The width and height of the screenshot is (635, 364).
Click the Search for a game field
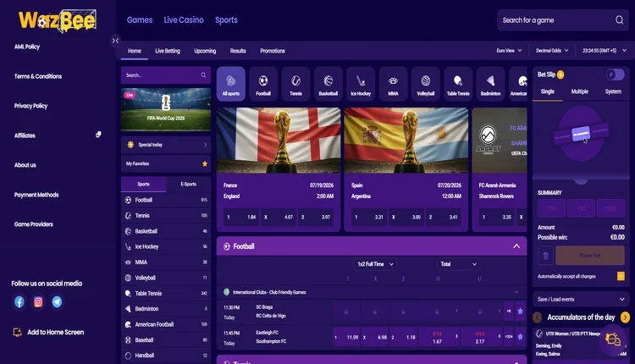click(563, 19)
